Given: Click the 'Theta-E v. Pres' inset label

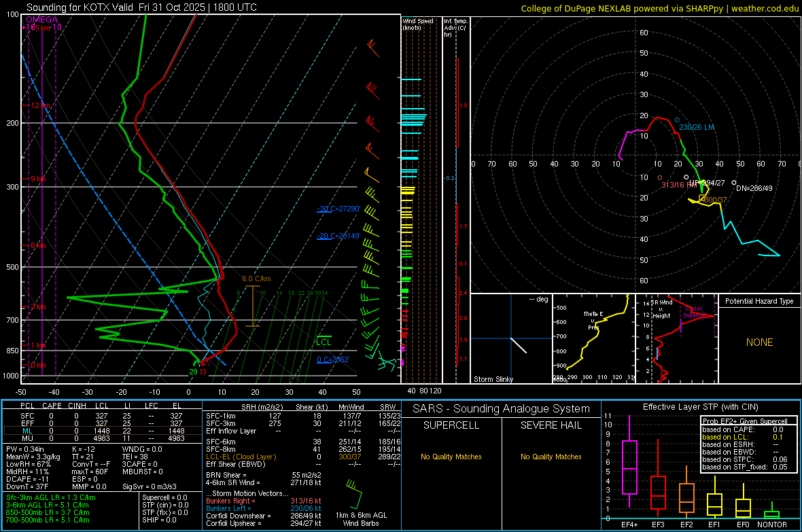Looking at the screenshot, I should (593, 320).
